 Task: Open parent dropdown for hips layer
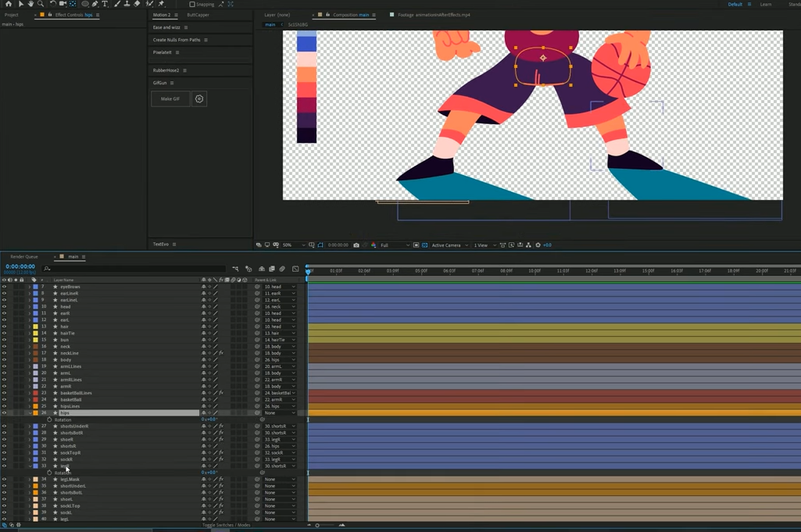(x=280, y=413)
